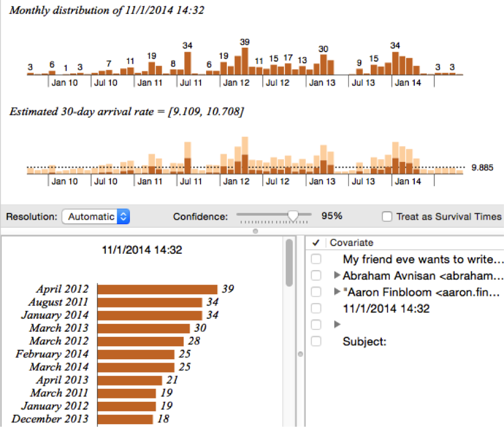Click the peak bar labeled 39 in monthly histogram
The image size is (504, 427).
coord(245,61)
